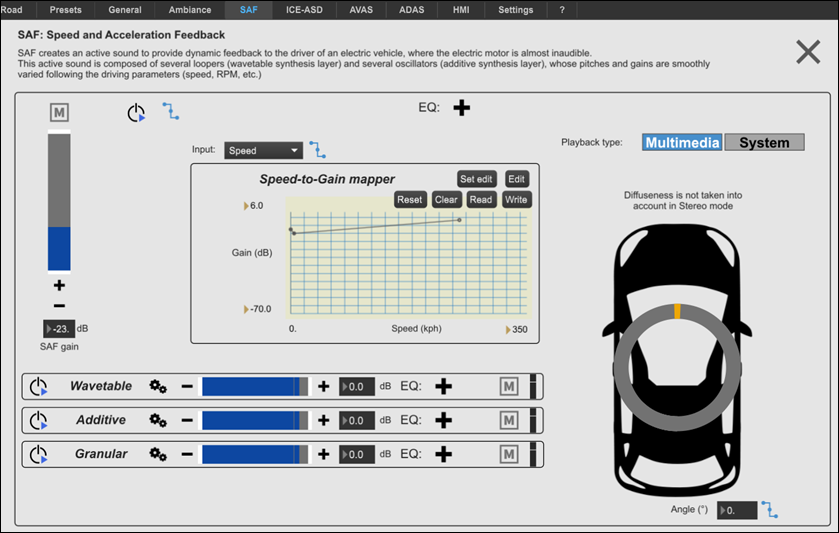Adjust the Additive gain slider
Screen dimensions: 839x533
(255, 420)
